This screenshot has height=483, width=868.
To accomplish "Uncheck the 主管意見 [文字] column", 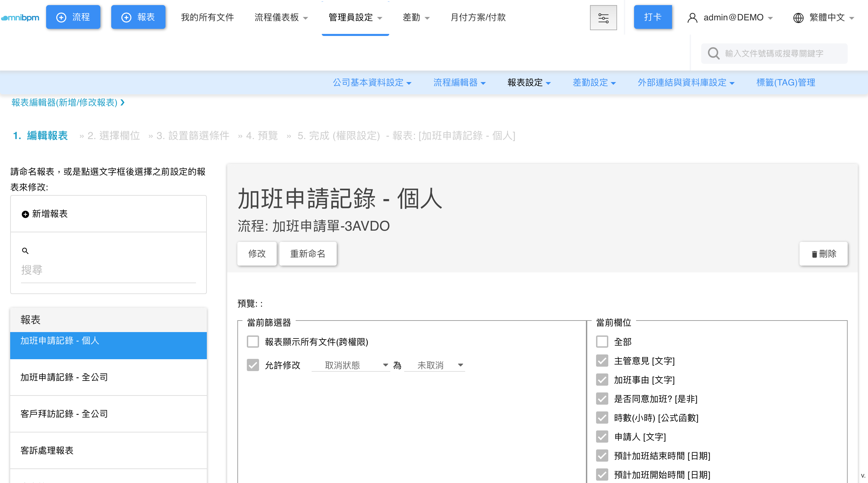I will click(x=602, y=361).
